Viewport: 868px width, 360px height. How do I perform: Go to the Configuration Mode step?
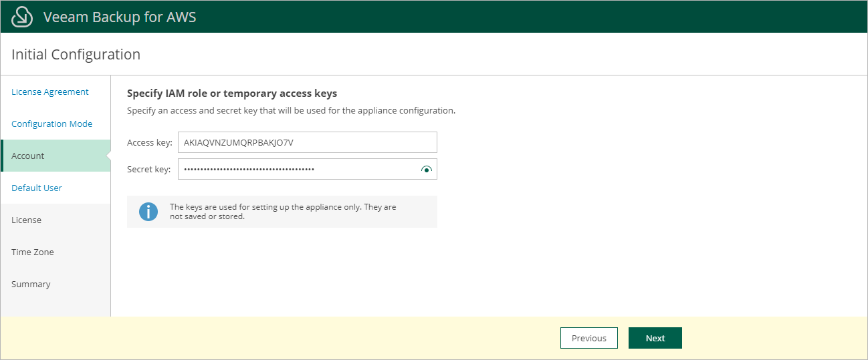tap(52, 124)
